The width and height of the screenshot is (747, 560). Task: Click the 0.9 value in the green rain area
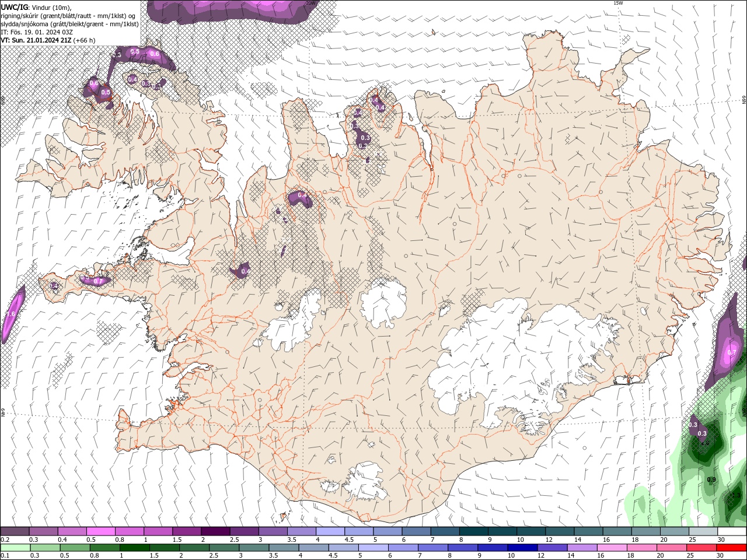tap(711, 480)
